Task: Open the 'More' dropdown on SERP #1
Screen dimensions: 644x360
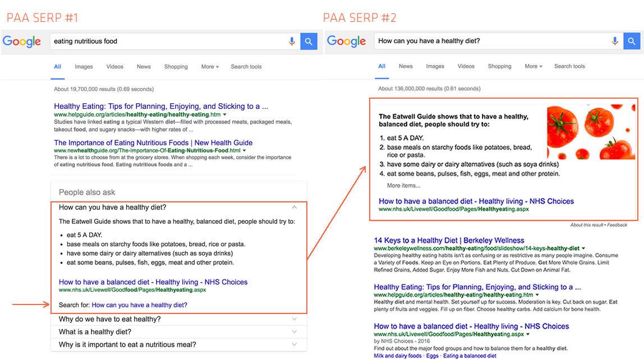Action: click(x=208, y=66)
